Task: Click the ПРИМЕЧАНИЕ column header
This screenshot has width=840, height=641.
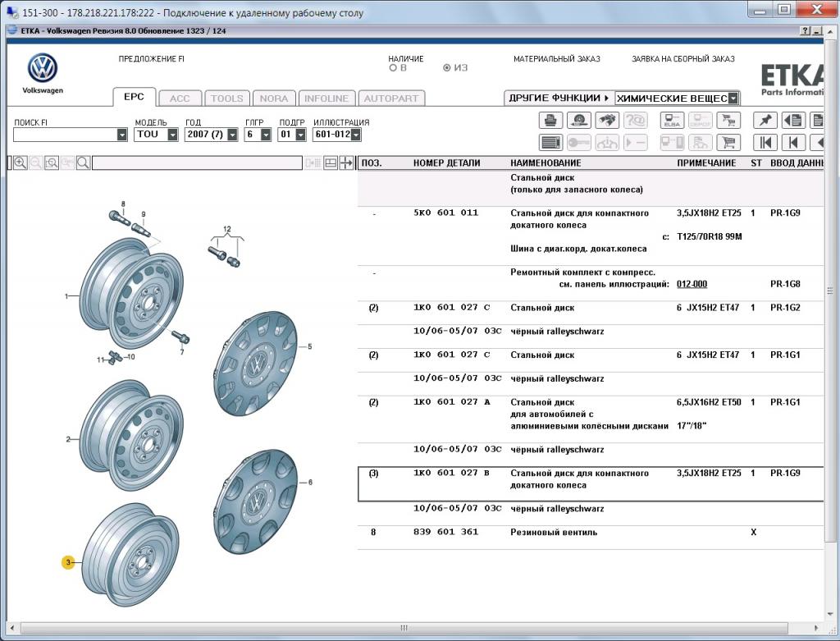Action: click(x=706, y=163)
